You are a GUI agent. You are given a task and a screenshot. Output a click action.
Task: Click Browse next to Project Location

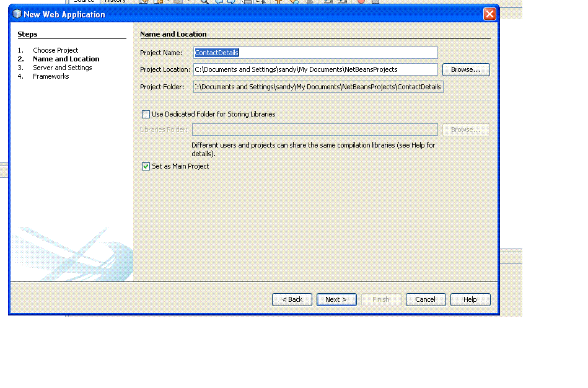click(x=466, y=69)
